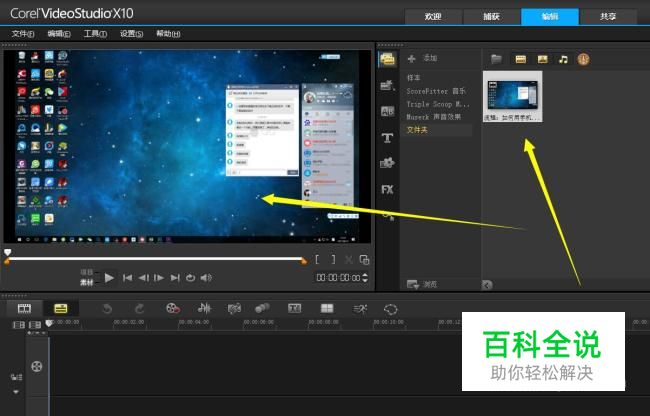Open the Instant Project panel icon
Viewport: 650px width, 416px height.
point(387,85)
